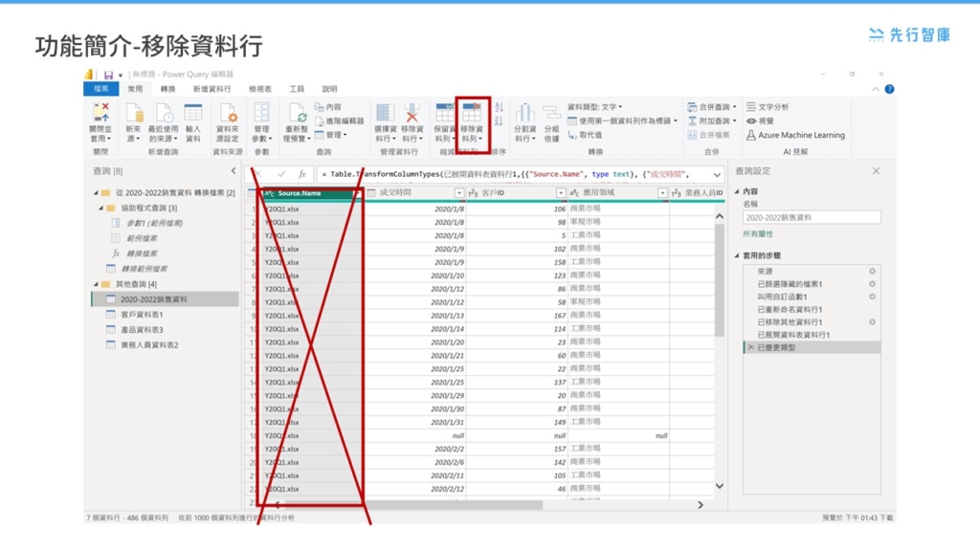Delete the 已變更類型 applied step
Viewport: 980px width, 551px height.
[751, 346]
